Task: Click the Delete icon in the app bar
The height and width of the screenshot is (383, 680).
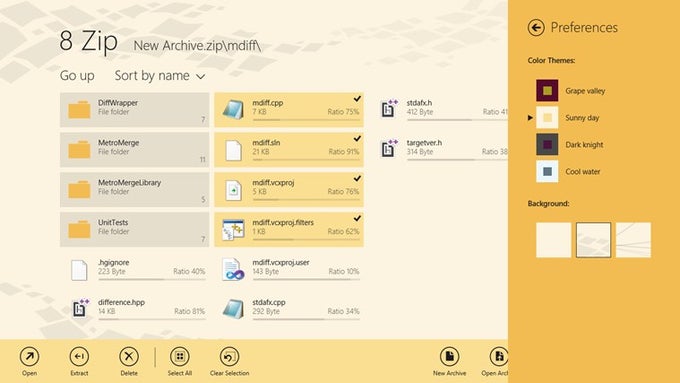Action: pyautogui.click(x=129, y=357)
